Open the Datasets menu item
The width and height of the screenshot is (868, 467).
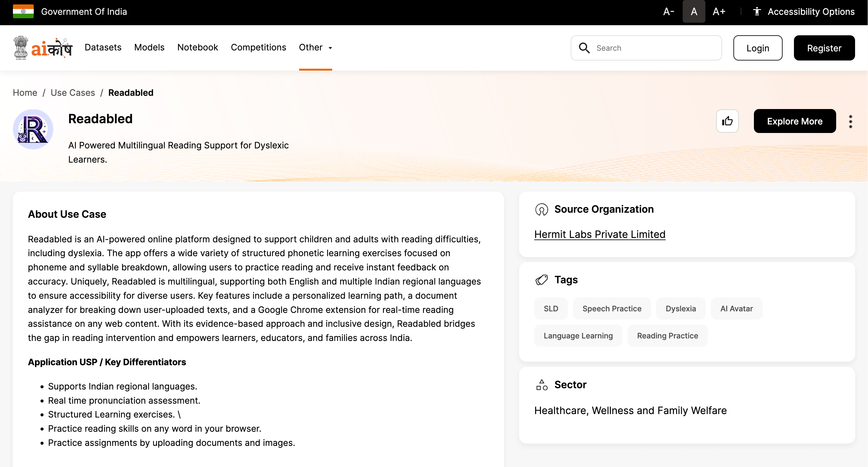pos(103,48)
